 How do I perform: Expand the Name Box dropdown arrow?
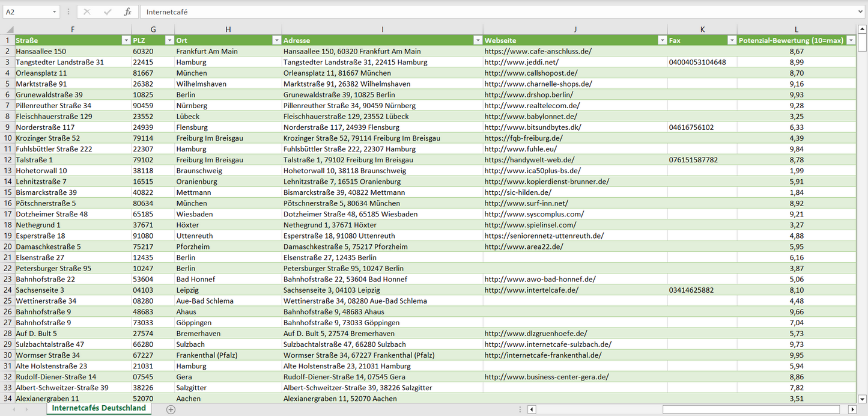click(x=54, y=12)
